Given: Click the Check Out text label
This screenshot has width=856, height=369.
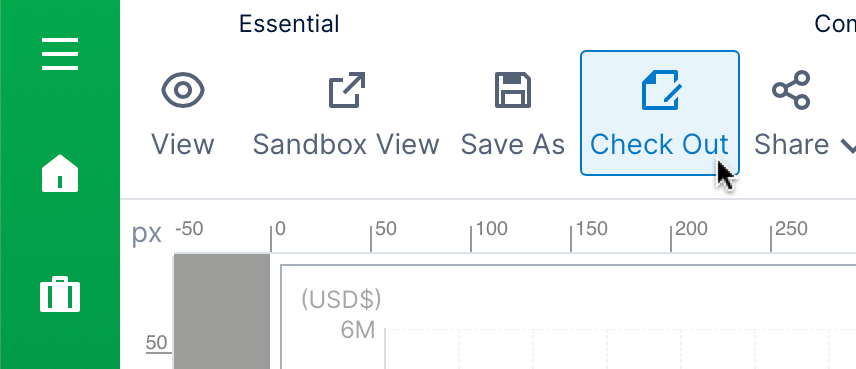Looking at the screenshot, I should [659, 145].
